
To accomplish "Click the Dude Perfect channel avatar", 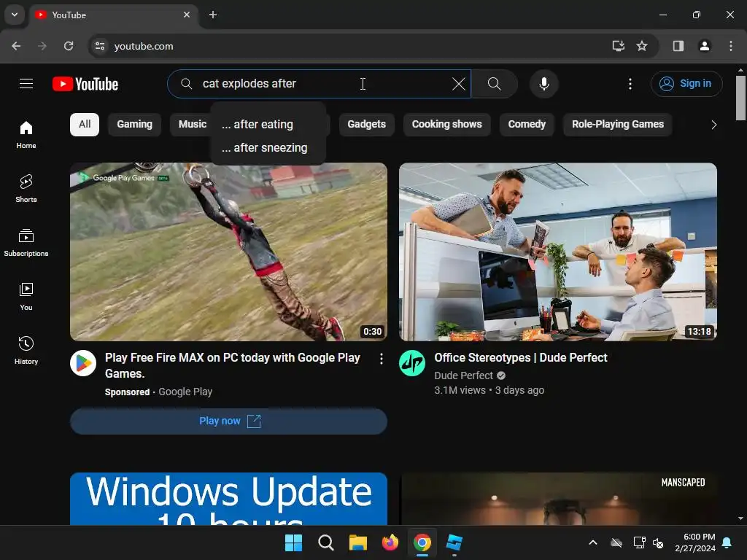I will (x=412, y=363).
